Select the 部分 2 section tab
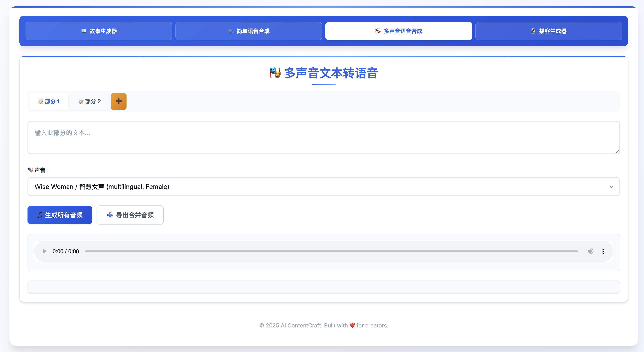 click(89, 101)
